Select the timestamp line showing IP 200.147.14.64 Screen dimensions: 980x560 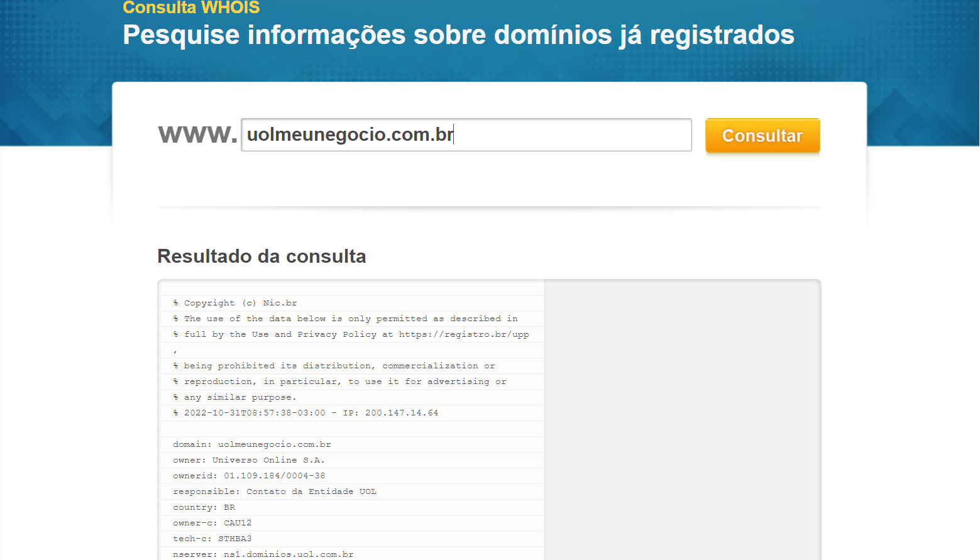(306, 412)
